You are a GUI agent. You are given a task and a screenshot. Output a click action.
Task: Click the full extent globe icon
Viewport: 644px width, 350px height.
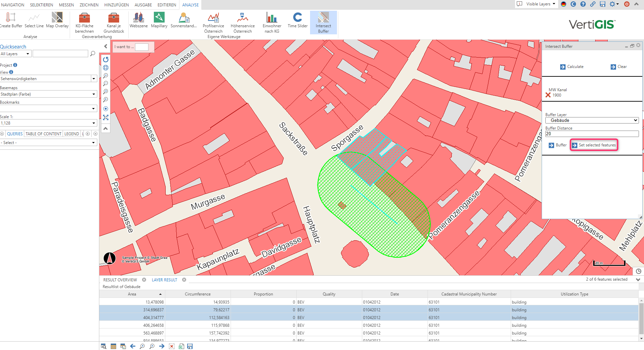click(106, 68)
